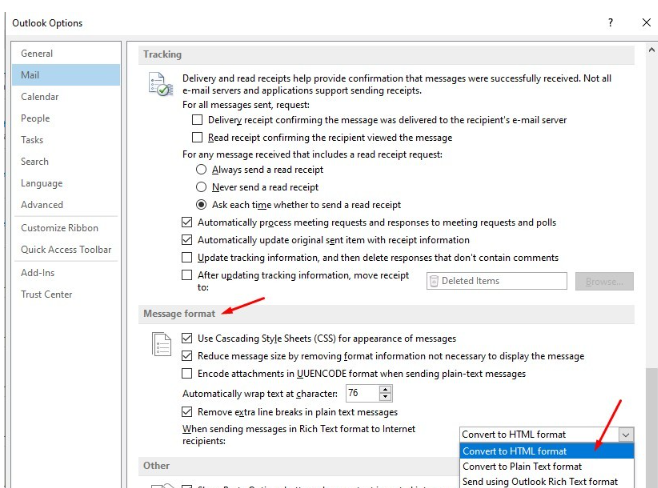Viewport: 658px width, 488px height.
Task: Enable Update tracking information delete responses checkbox
Action: 187,257
